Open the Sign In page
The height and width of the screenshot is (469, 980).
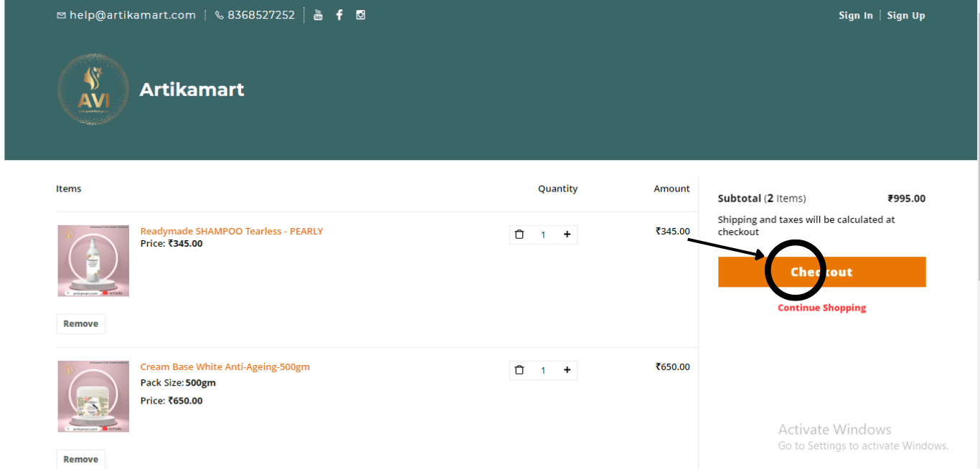point(856,16)
